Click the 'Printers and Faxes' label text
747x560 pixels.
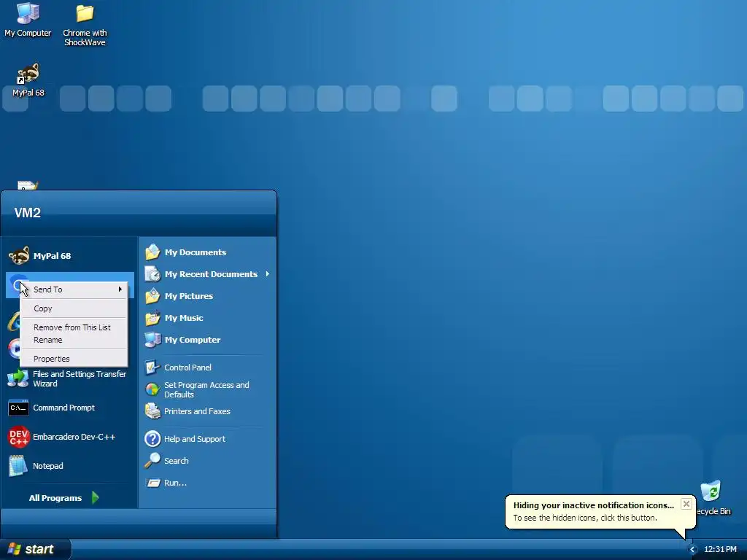[197, 411]
